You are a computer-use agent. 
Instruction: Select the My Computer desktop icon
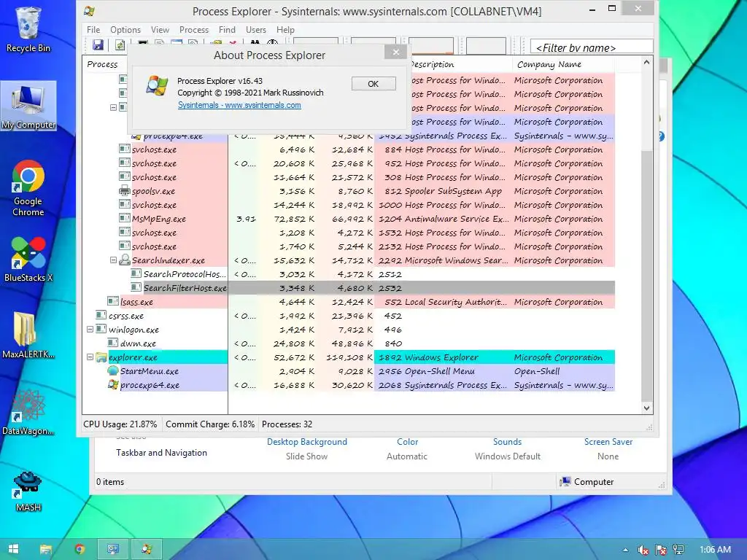(28, 106)
